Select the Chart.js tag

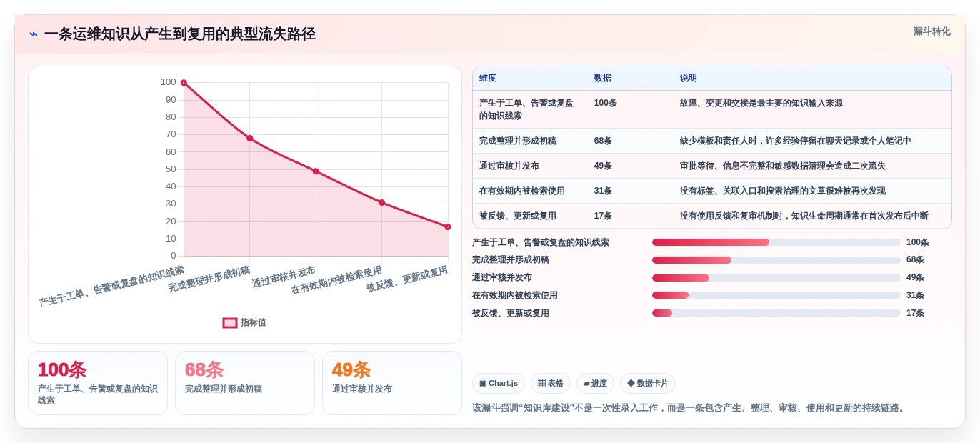[x=499, y=384]
